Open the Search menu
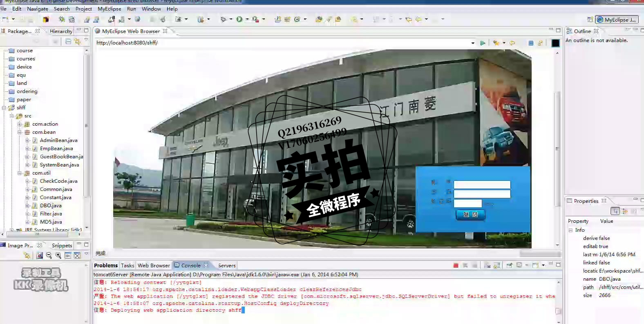 point(62,9)
